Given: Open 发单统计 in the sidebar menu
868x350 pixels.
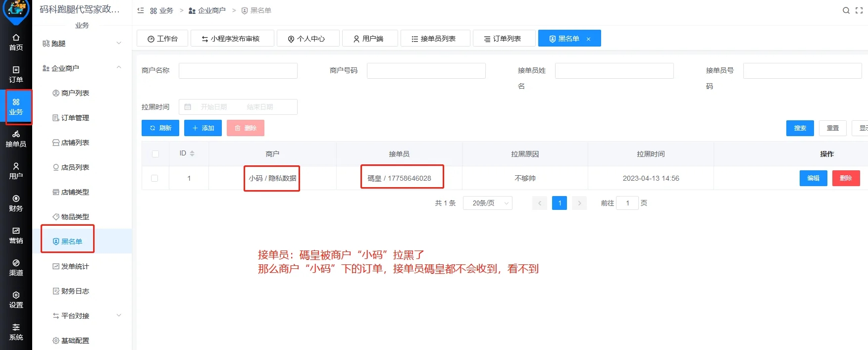Looking at the screenshot, I should click(75, 266).
